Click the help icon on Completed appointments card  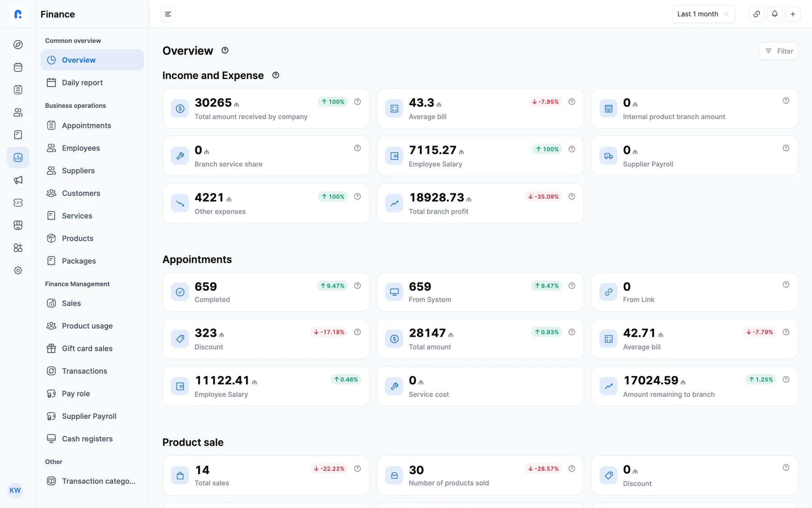pos(357,286)
